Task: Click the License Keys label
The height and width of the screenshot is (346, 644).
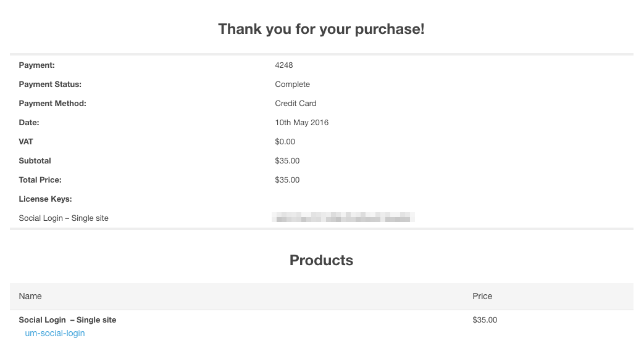Action: pyautogui.click(x=46, y=199)
